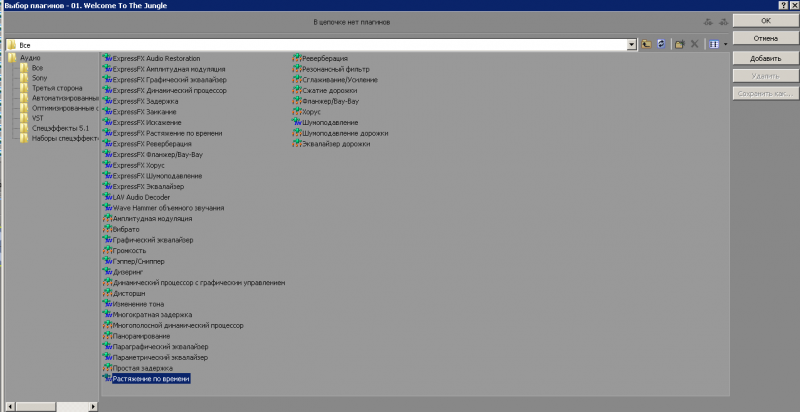Select the LAV Audio Decoder plugin

point(141,197)
